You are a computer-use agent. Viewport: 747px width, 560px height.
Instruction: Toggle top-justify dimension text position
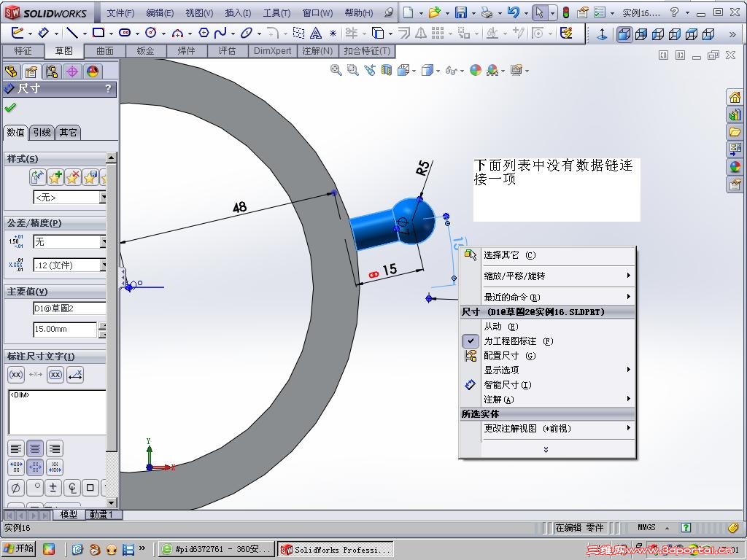point(16,467)
